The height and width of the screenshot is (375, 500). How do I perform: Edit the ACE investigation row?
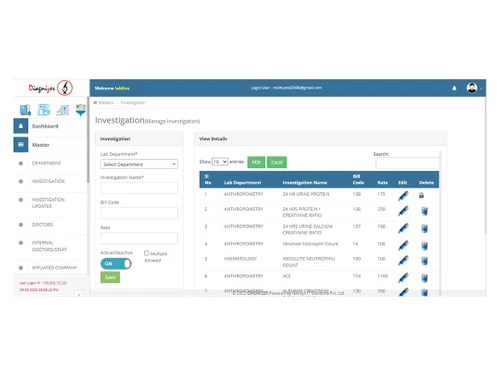pyautogui.click(x=403, y=278)
